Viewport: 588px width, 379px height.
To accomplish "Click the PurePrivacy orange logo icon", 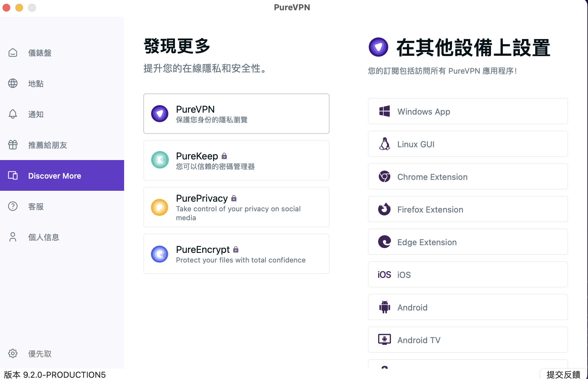I will (x=160, y=207).
